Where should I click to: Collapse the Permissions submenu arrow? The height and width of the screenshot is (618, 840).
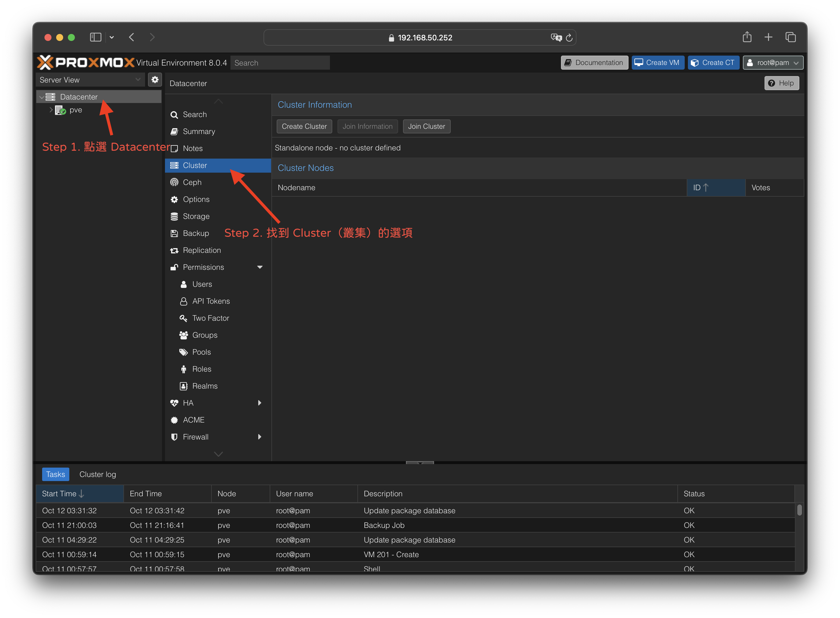pyautogui.click(x=260, y=267)
